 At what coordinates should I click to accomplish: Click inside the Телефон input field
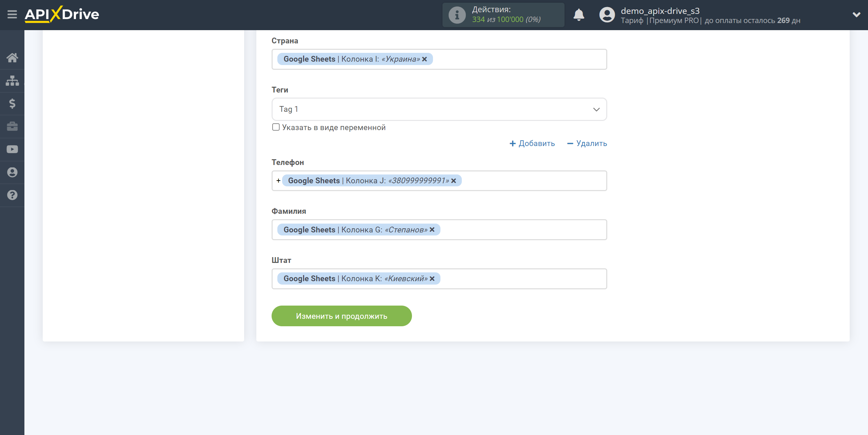(439, 181)
